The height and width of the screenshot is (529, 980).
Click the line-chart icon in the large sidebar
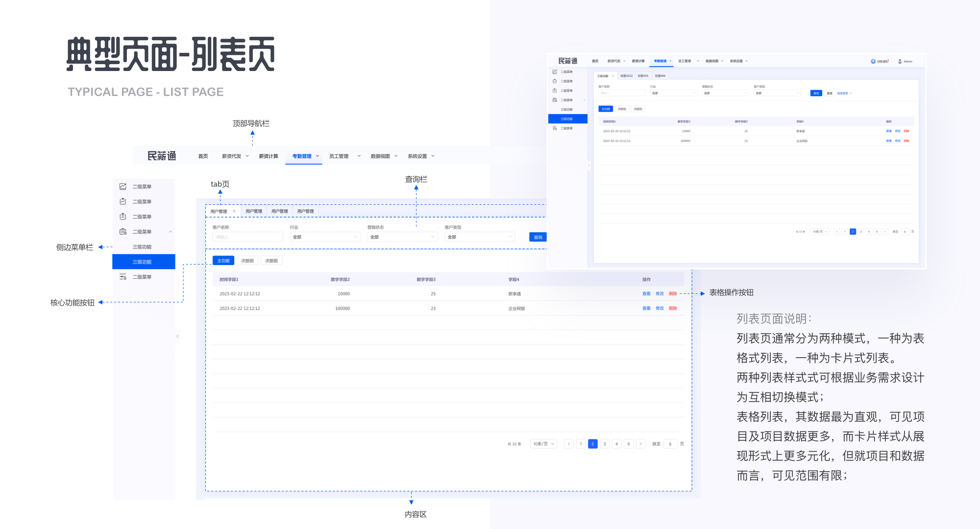point(123,187)
